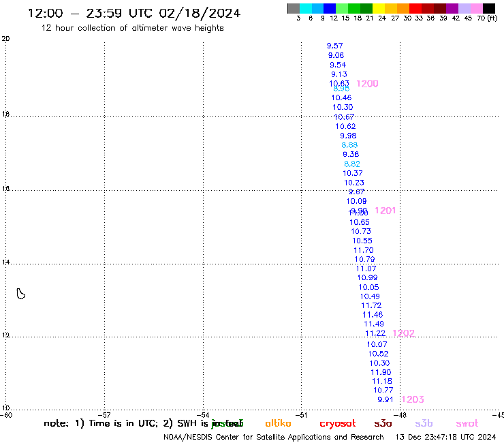Click the -57 longitude axis label
Viewport: 504px width, 443px height.
pyautogui.click(x=104, y=415)
